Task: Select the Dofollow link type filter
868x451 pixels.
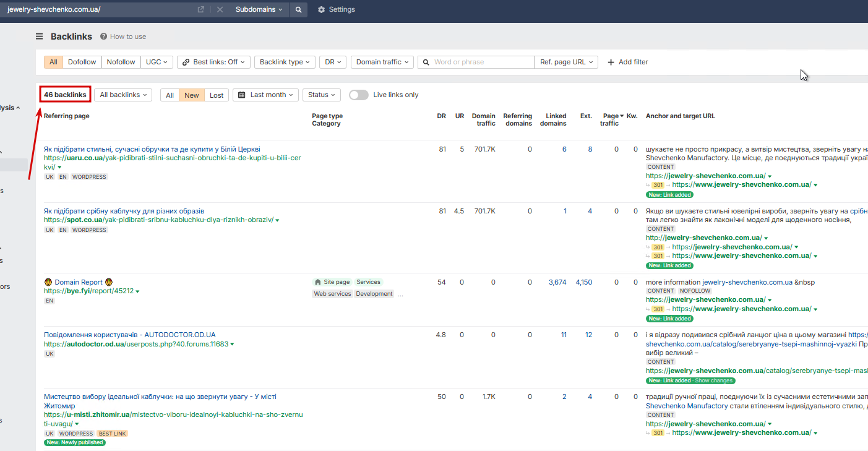Action: tap(82, 62)
